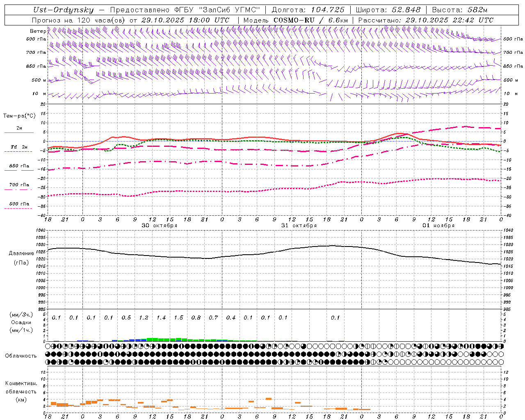Select the 0.5 precipitation total value
525x420 pixels.
[126, 318]
